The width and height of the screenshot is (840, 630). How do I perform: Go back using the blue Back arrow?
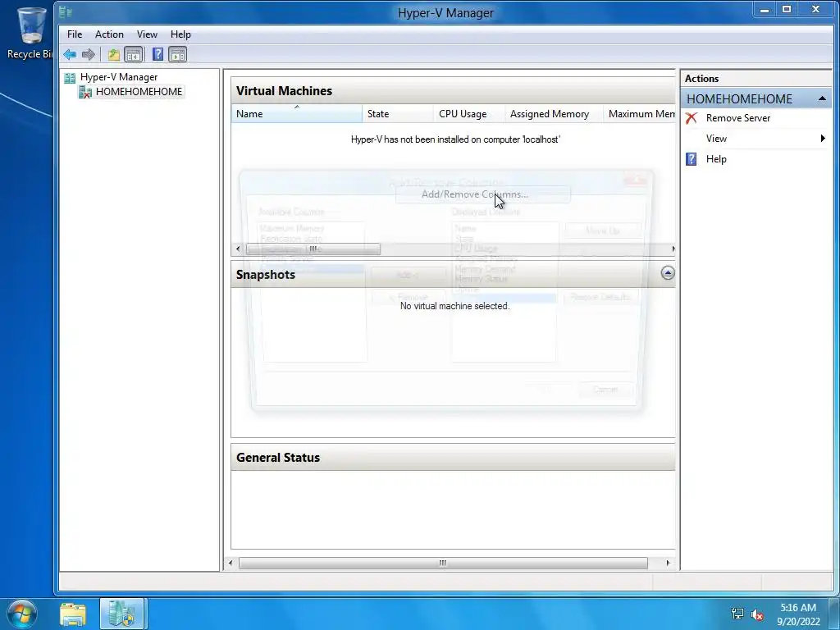pyautogui.click(x=70, y=54)
